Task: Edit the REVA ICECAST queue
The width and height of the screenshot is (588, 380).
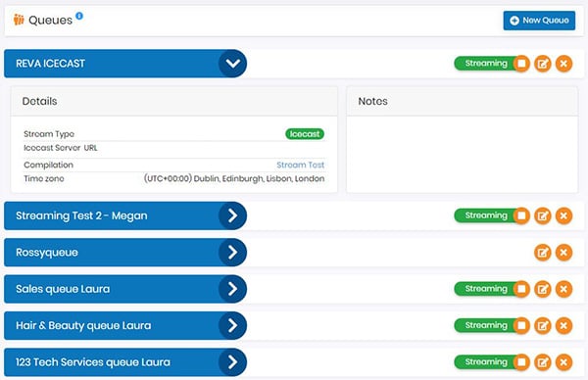Action: [543, 64]
